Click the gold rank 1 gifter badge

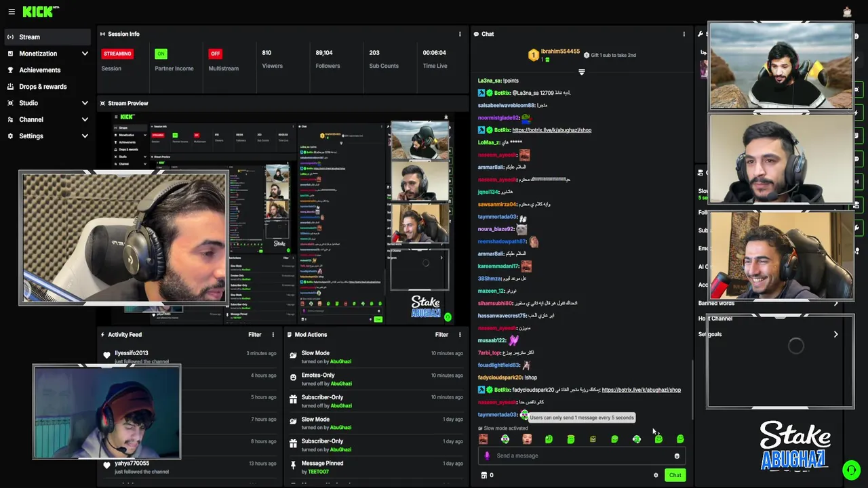tap(534, 55)
